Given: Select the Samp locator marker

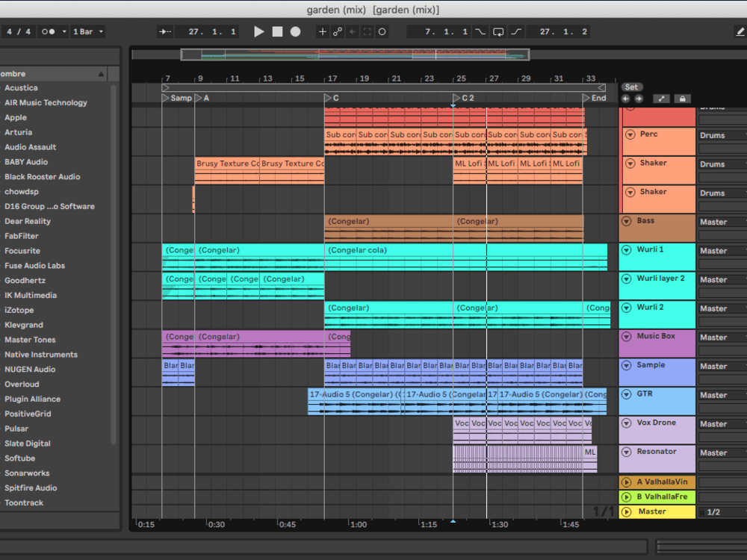Looking at the screenshot, I should pos(177,98).
